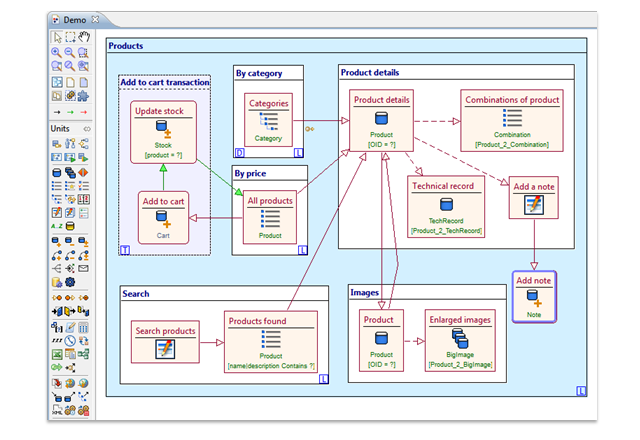Choose the envelope mail unit icon

coord(83,268)
